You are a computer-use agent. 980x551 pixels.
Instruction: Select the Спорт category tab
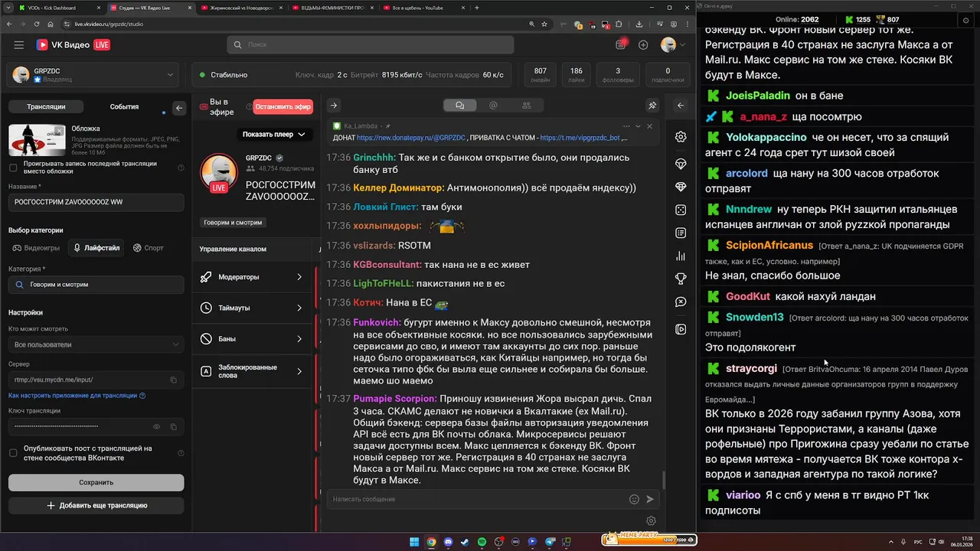pyautogui.click(x=149, y=248)
